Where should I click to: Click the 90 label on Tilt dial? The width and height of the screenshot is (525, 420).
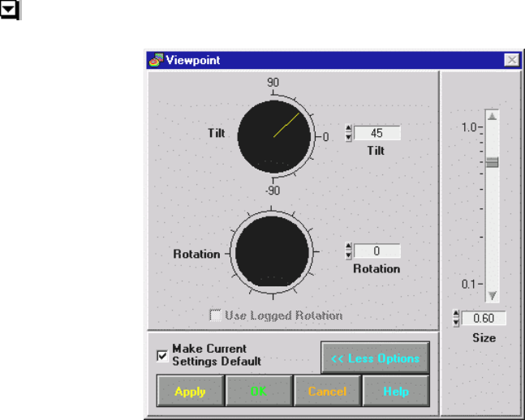[x=273, y=83]
